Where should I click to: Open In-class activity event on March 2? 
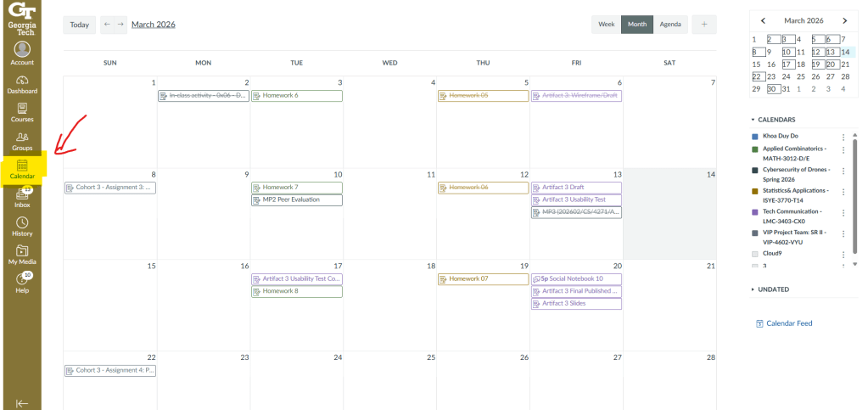pos(203,96)
